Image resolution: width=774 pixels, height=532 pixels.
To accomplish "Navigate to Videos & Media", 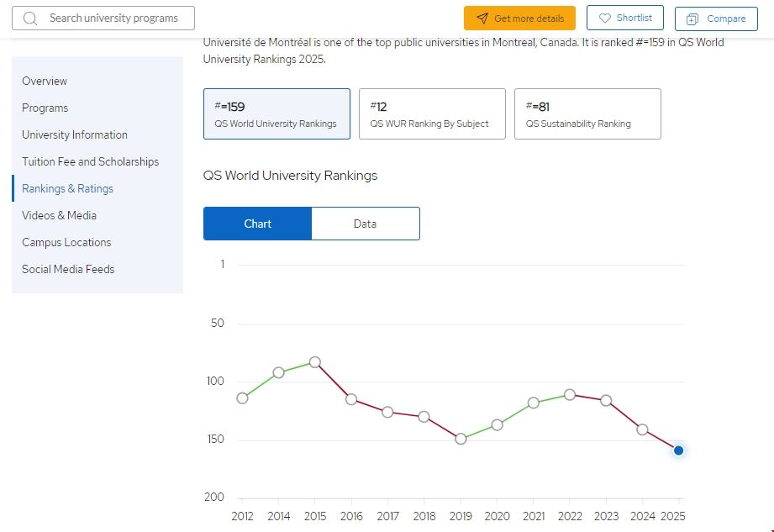I will [59, 216].
